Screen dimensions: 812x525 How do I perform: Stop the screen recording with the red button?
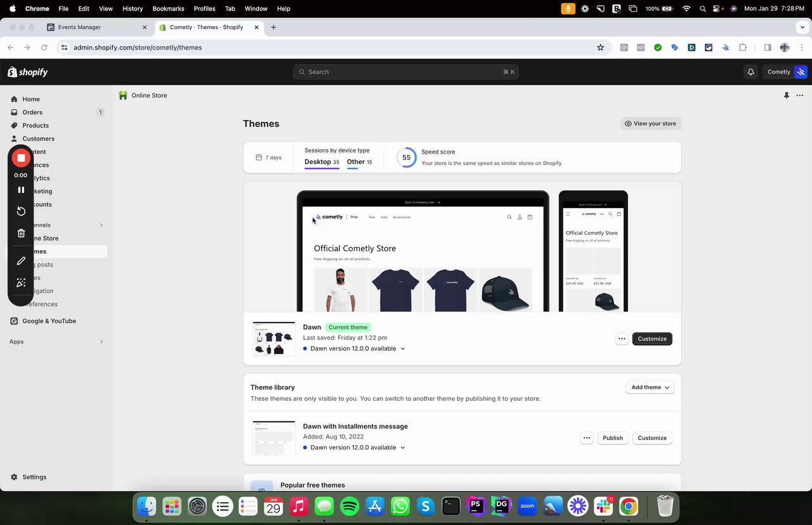pos(21,158)
